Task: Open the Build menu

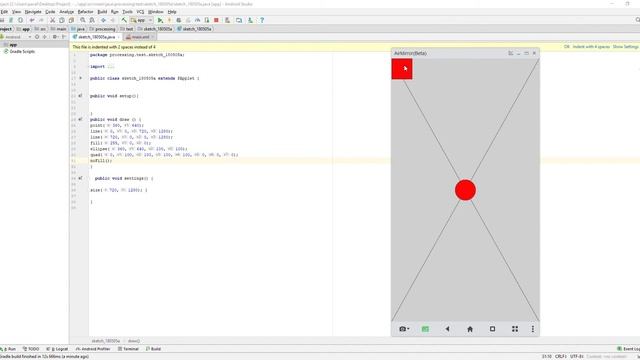Action: click(x=102, y=12)
